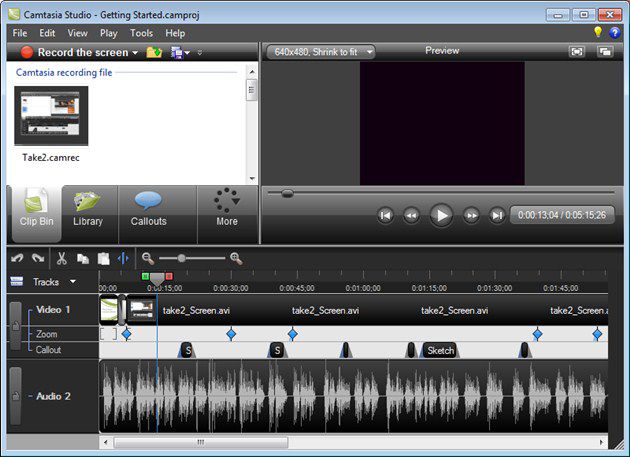Click the zoom in magnifier icon
The width and height of the screenshot is (630, 457).
[236, 259]
